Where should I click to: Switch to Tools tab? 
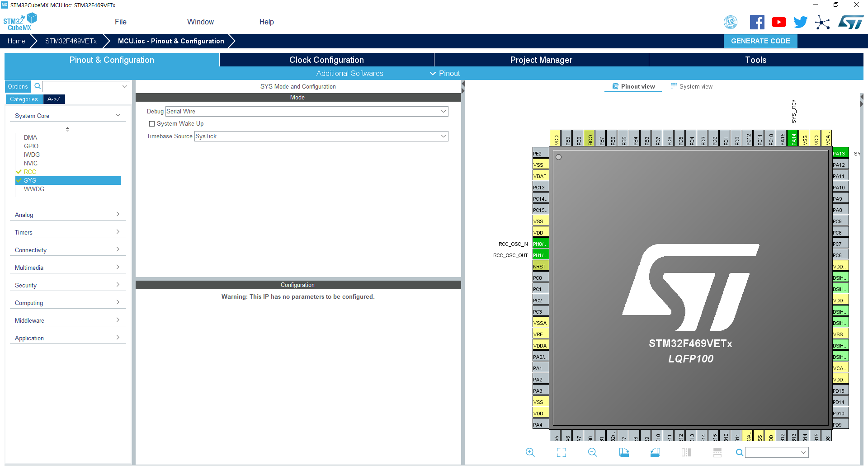756,60
